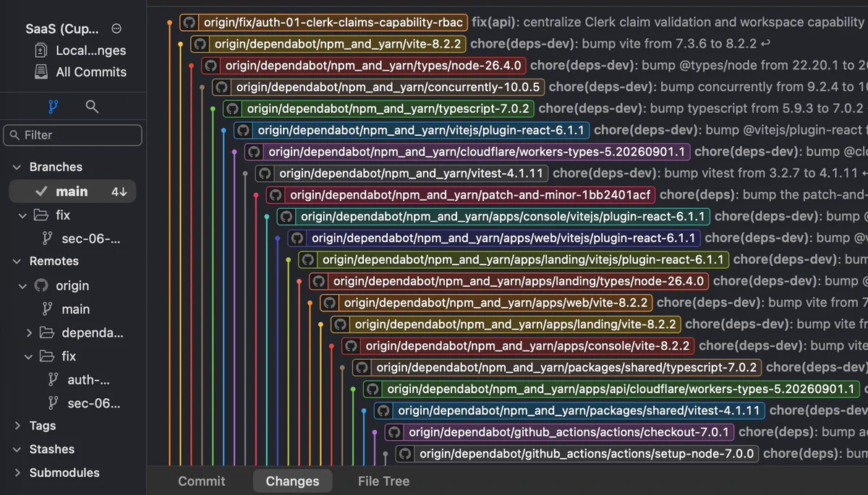Select the auth- remote branch in sidebar
868x495 pixels.
point(80,380)
